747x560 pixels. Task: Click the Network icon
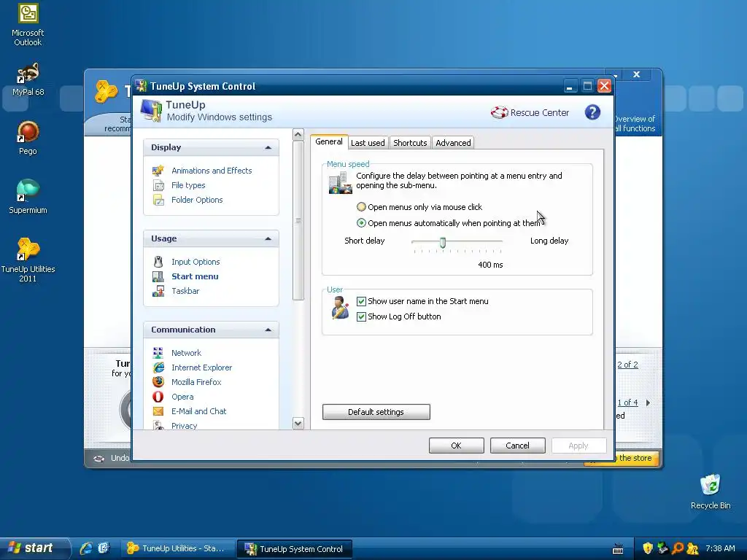(x=158, y=353)
